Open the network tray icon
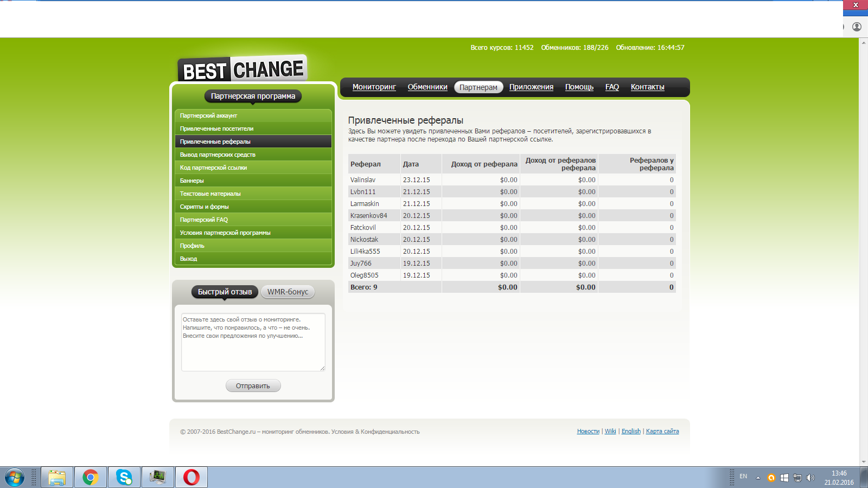This screenshot has height=488, width=868. (797, 478)
